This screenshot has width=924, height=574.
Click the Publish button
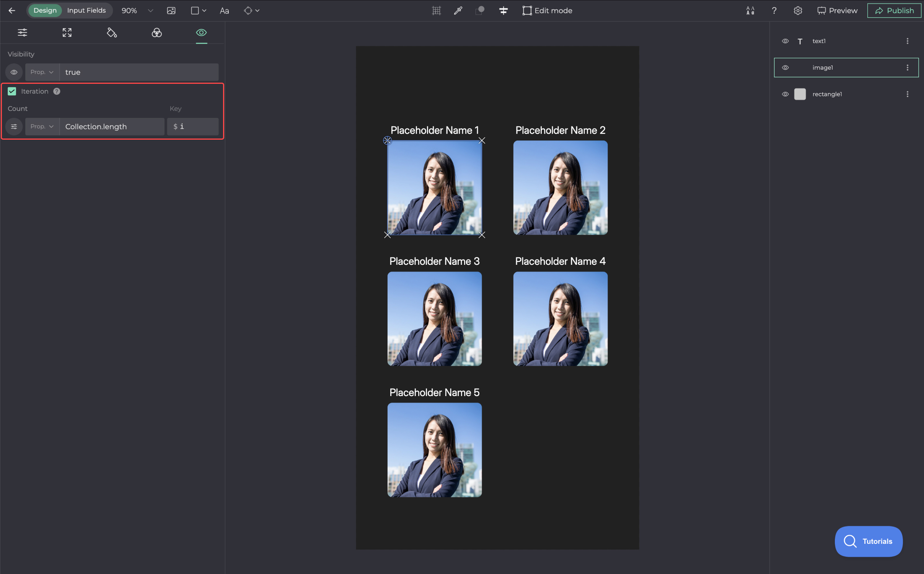coord(894,10)
